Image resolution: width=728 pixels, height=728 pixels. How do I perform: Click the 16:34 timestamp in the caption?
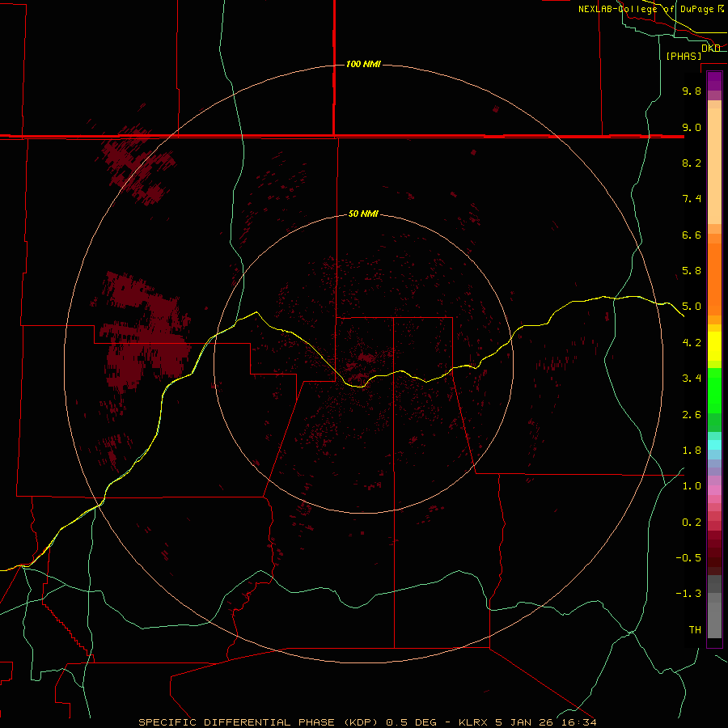579,722
